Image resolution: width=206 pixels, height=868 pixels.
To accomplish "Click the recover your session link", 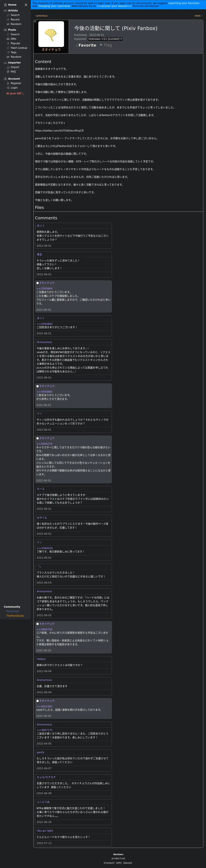I will point(114,6).
